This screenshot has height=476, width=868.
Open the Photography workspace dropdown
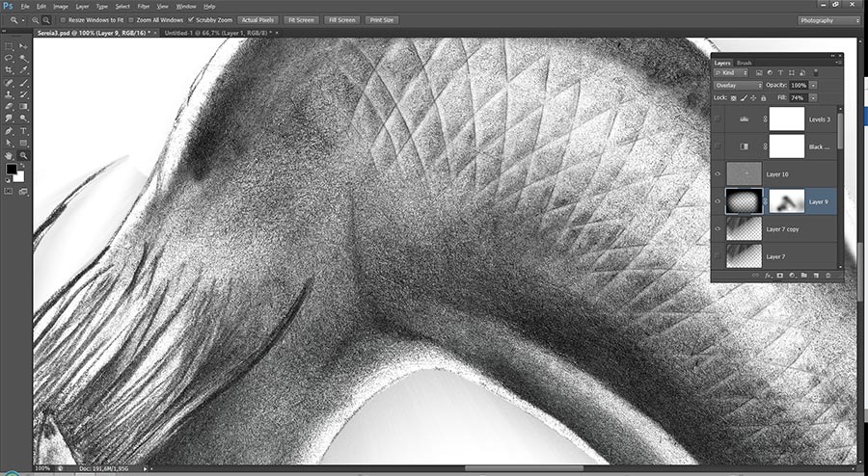click(828, 19)
